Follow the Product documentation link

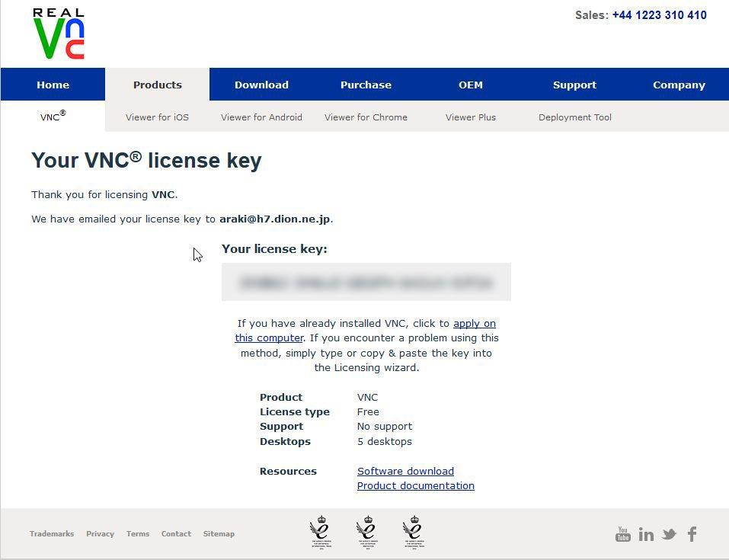[416, 485]
